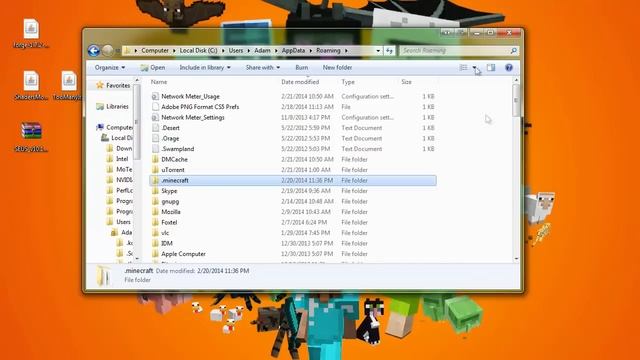The image size is (640, 360).
Task: Navigate to Adam in the breadcrumb
Action: click(x=262, y=51)
